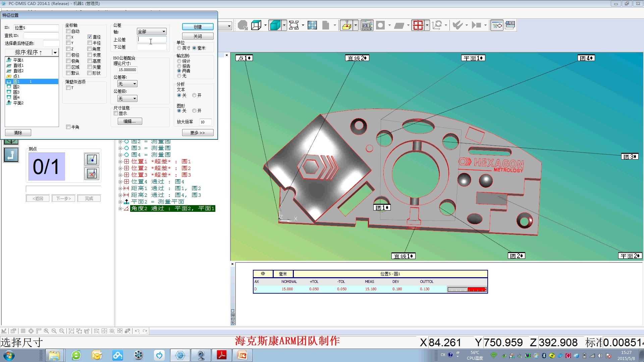Select 圆2 in the feature list
The height and width of the screenshot is (362, 644).
point(16,87)
